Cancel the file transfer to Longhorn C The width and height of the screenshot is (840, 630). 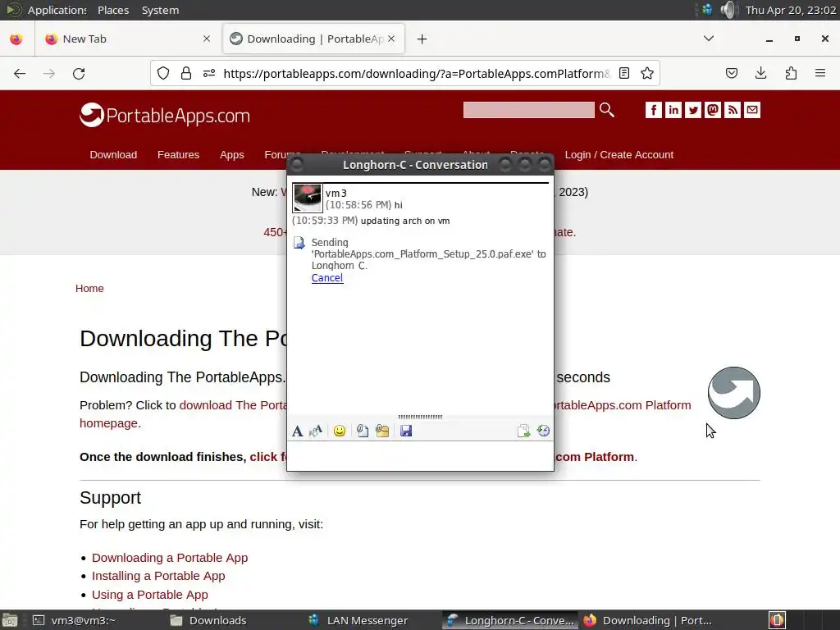(327, 278)
